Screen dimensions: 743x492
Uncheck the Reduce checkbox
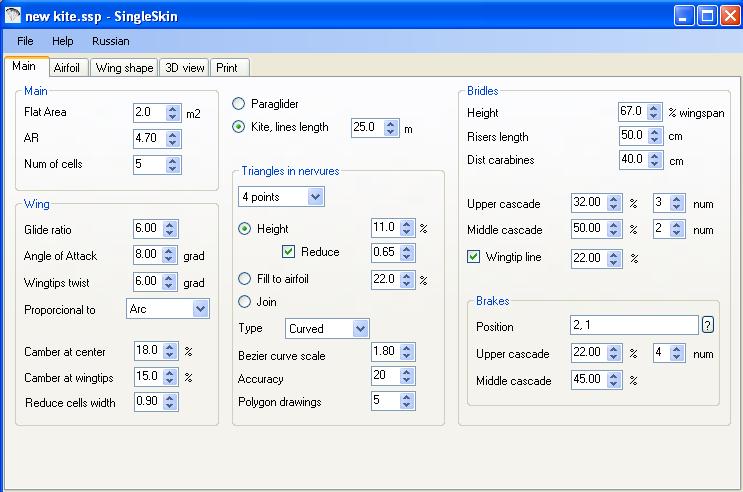coord(289,252)
